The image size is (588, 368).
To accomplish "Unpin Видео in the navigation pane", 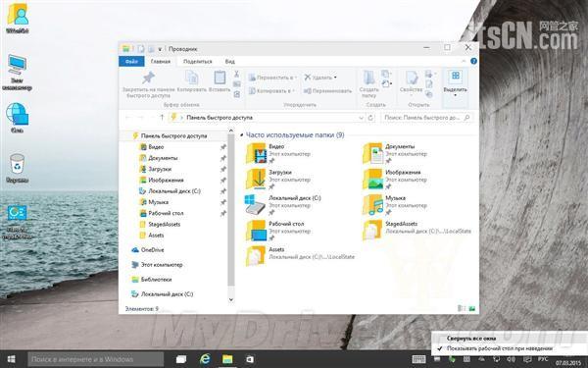I will (223, 147).
